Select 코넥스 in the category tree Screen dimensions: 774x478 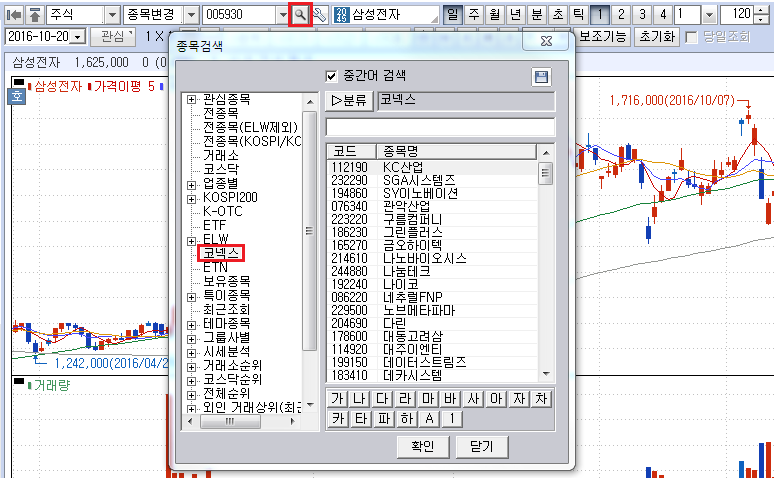click(x=220, y=254)
